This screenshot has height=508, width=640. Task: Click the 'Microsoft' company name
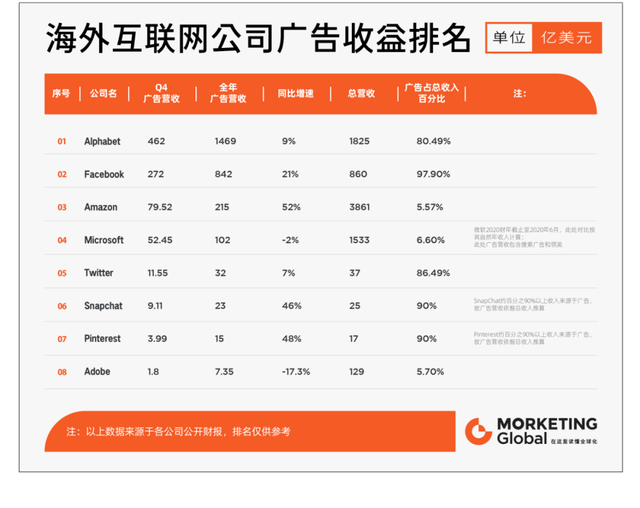(104, 240)
